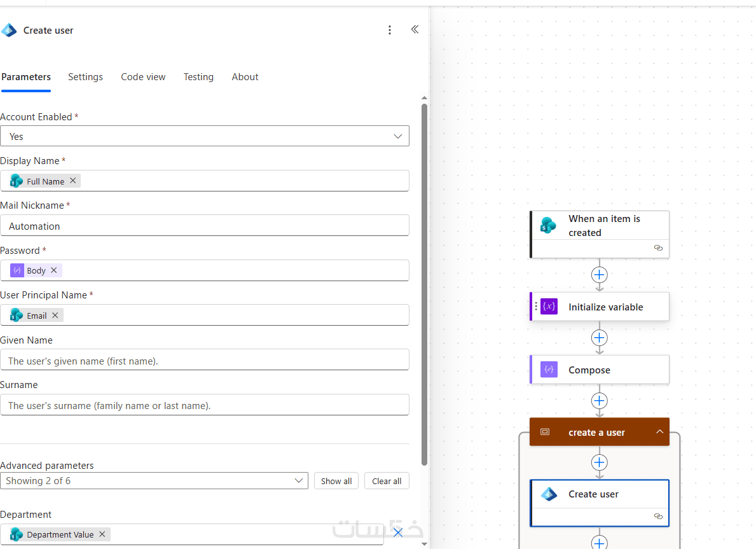Screen dimensions: 756x549
Task: Remove the Full Name token
Action: [73, 181]
